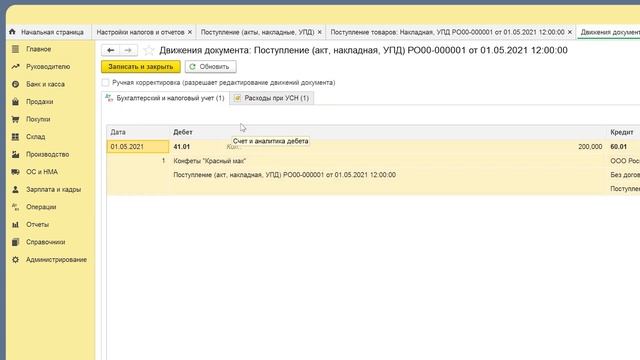Open the Руководителю section label
640x360 pixels.
(48, 67)
